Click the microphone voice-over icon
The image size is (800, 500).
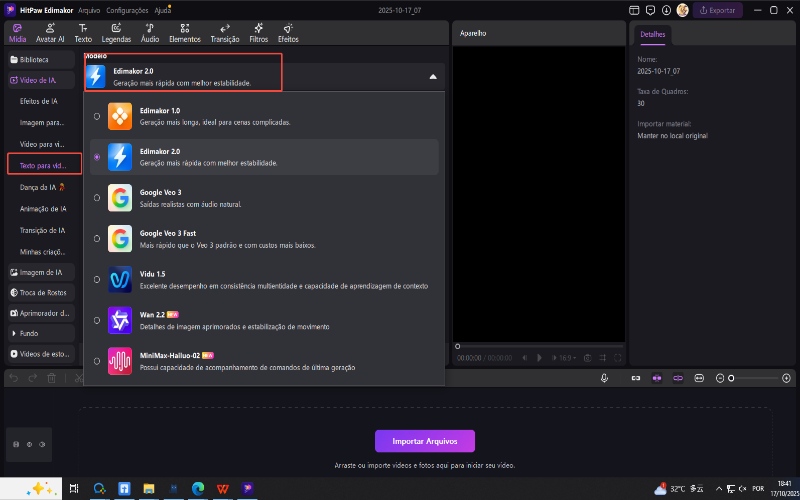click(x=605, y=378)
